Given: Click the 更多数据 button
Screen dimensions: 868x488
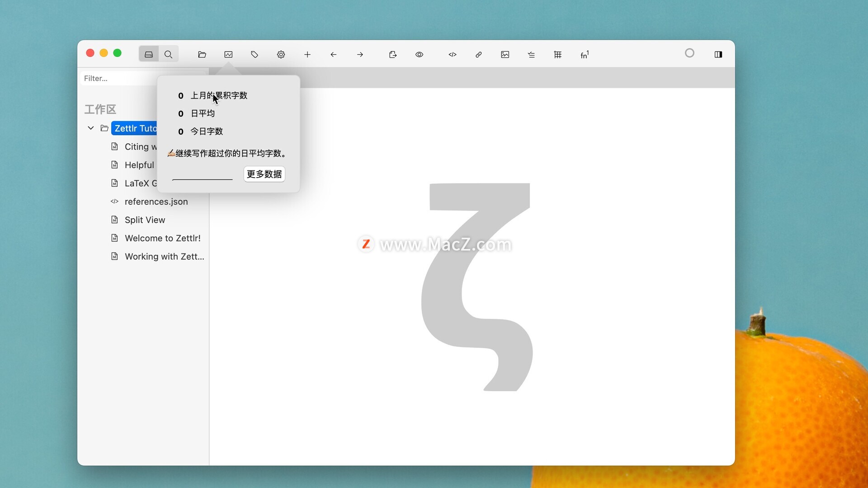Looking at the screenshot, I should 264,174.
